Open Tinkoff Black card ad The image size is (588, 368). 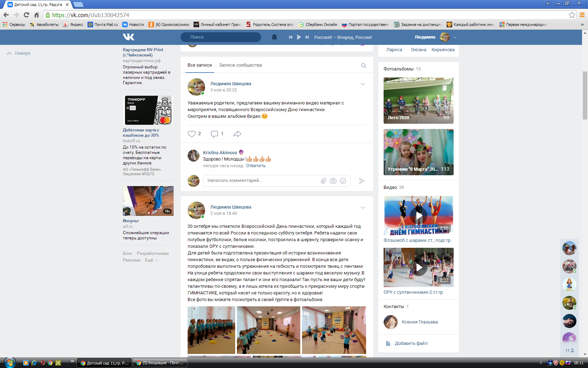pos(149,110)
